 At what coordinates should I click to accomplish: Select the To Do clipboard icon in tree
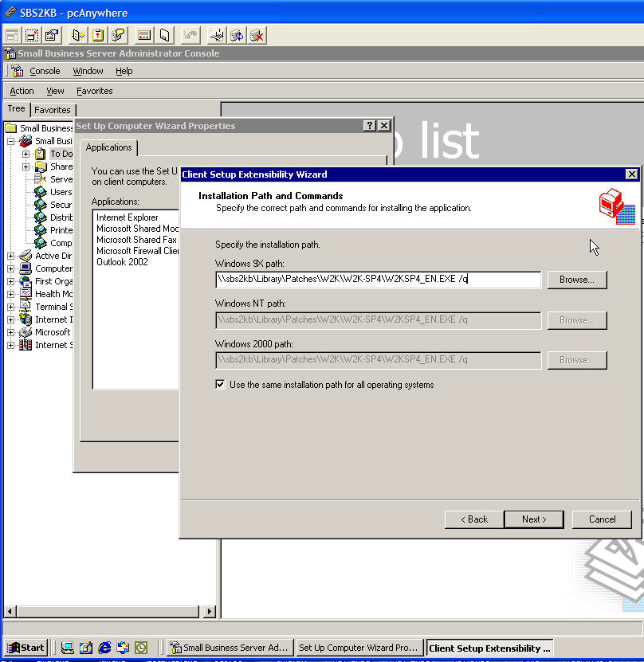click(x=41, y=154)
